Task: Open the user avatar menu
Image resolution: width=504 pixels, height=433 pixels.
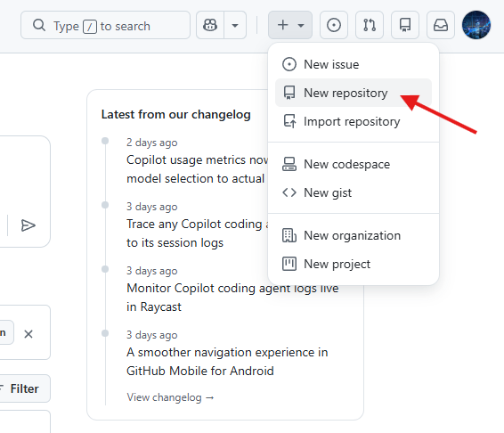Action: tap(476, 25)
